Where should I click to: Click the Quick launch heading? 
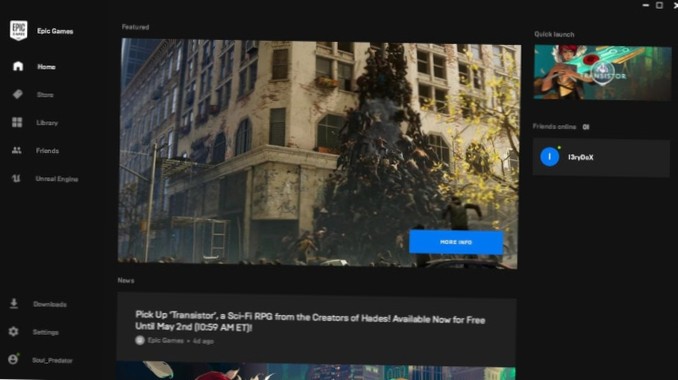pos(554,34)
